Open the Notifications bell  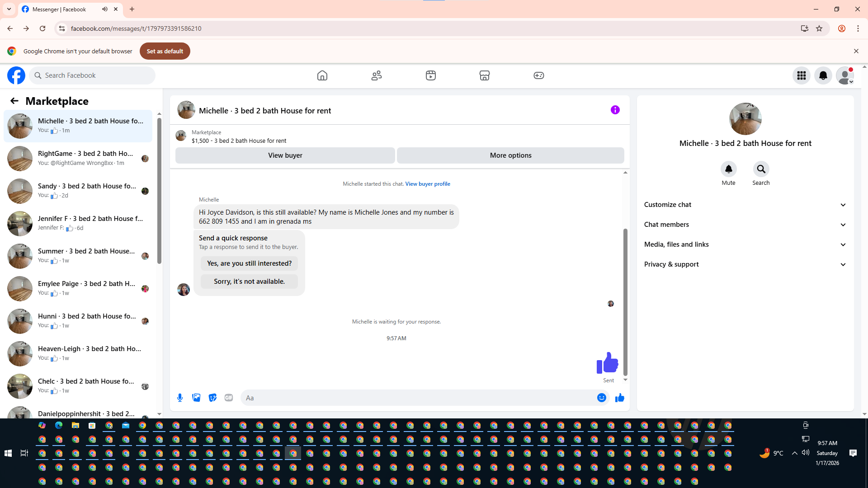[x=823, y=75]
